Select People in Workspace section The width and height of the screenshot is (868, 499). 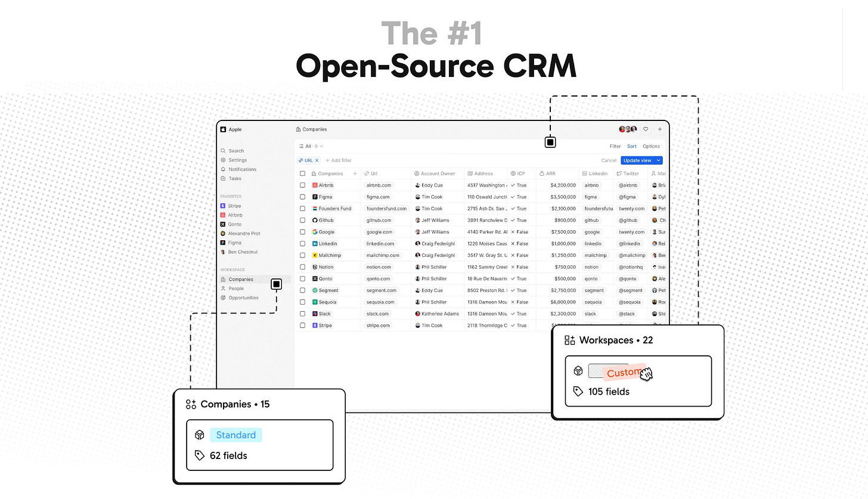pos(232,289)
